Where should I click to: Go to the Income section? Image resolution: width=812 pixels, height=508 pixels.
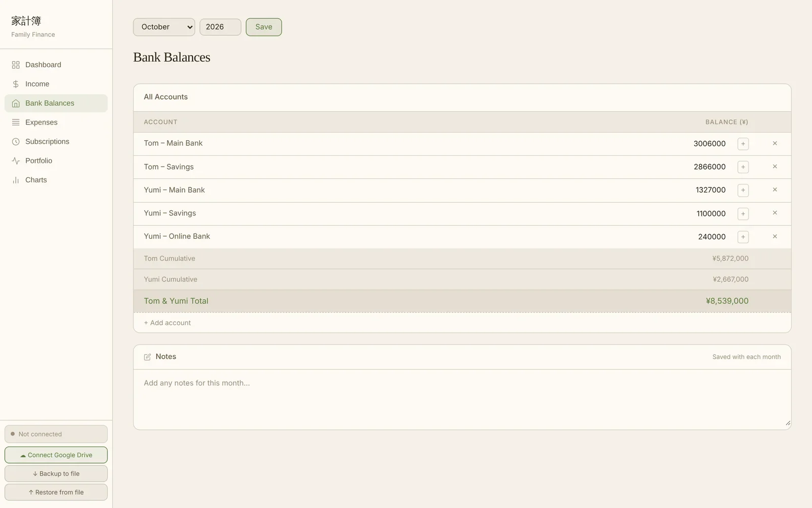point(56,84)
